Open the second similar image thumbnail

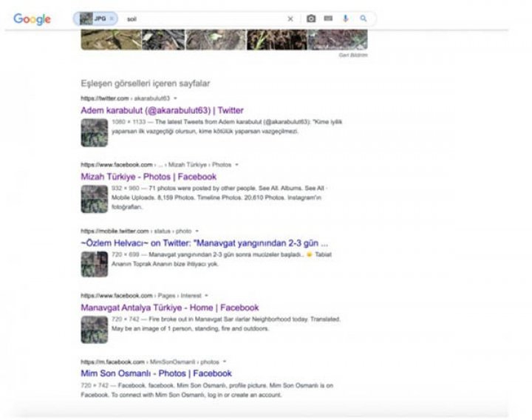coord(163,40)
